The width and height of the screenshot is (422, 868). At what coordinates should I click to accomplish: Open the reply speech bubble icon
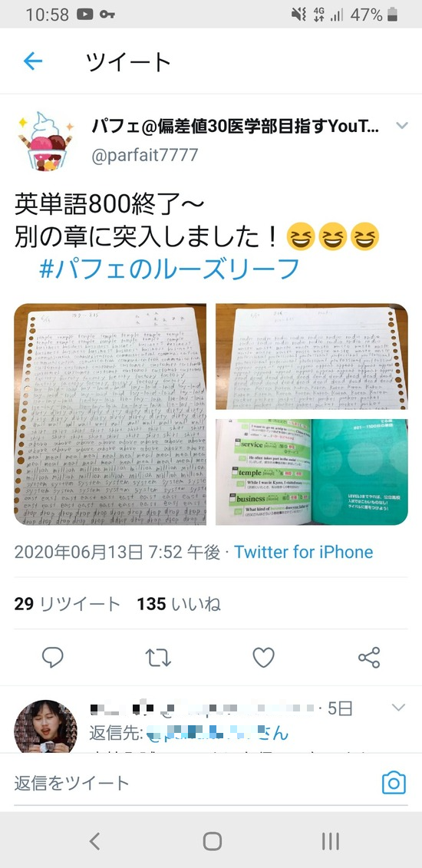pos(52,657)
